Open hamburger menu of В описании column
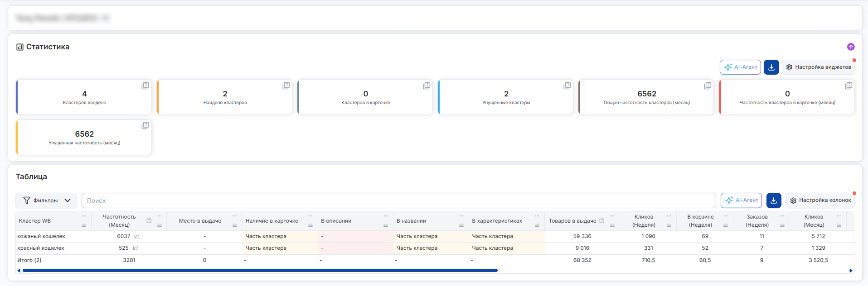Viewport: 868px width, 286px height. pyautogui.click(x=386, y=225)
